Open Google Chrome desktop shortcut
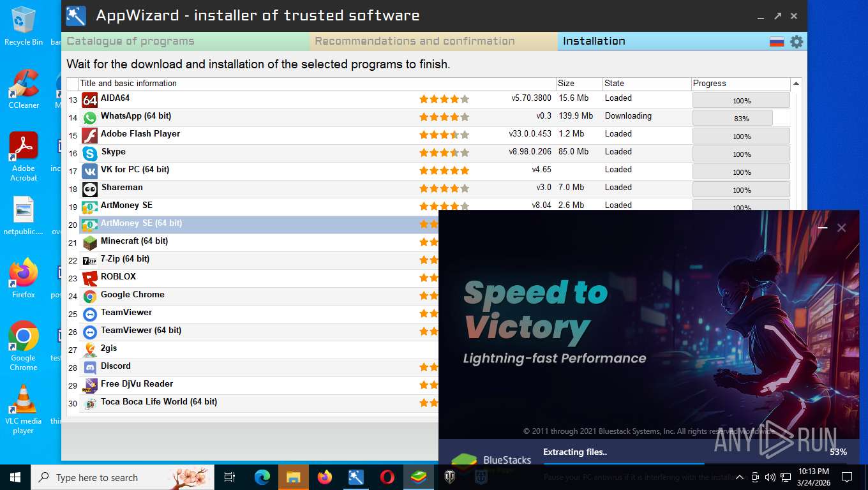Screen dimensions: 868x490 [x=24, y=346]
